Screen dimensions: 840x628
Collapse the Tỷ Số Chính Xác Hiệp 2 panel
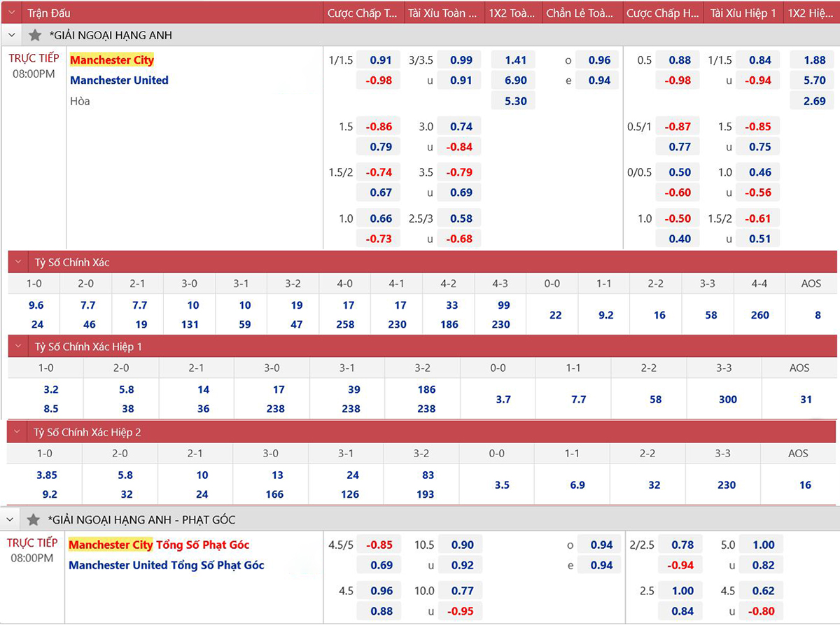coord(19,432)
